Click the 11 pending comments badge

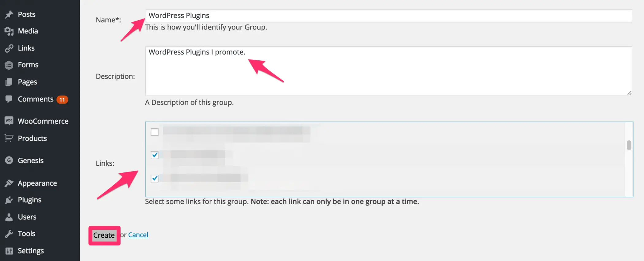[62, 100]
